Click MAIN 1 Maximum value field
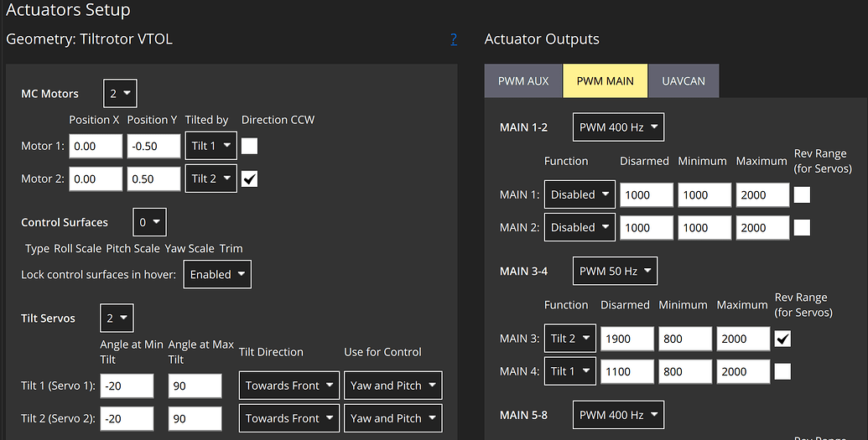868x440 pixels. 763,194
